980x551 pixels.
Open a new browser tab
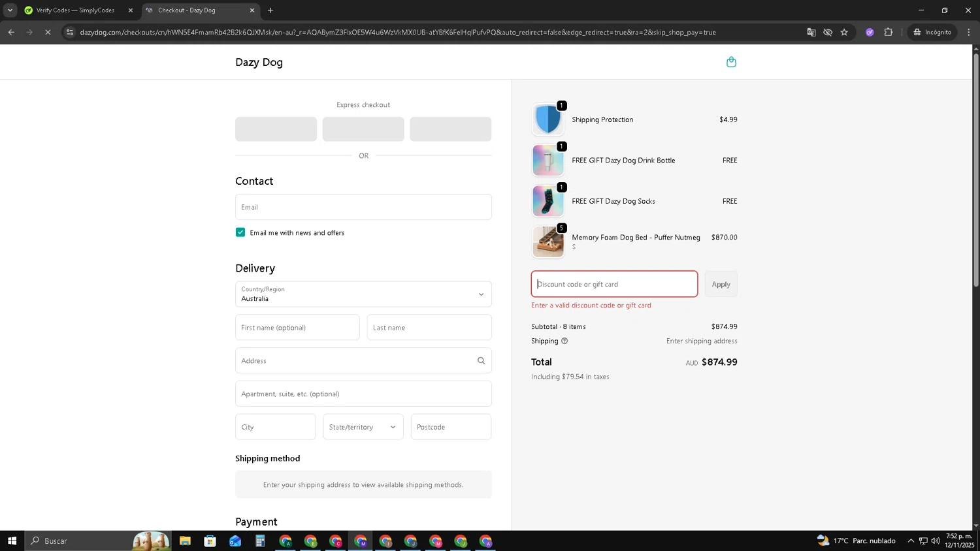pos(270,10)
